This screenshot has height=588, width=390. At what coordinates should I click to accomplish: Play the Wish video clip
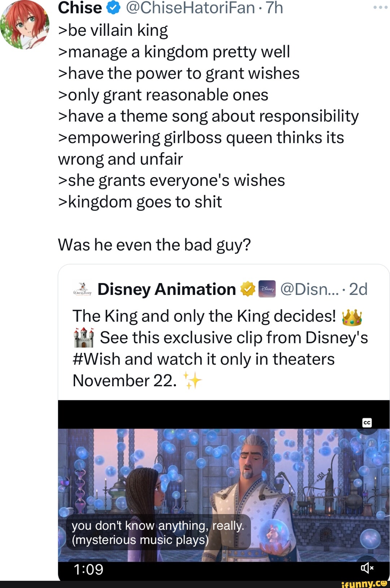pos(224,495)
